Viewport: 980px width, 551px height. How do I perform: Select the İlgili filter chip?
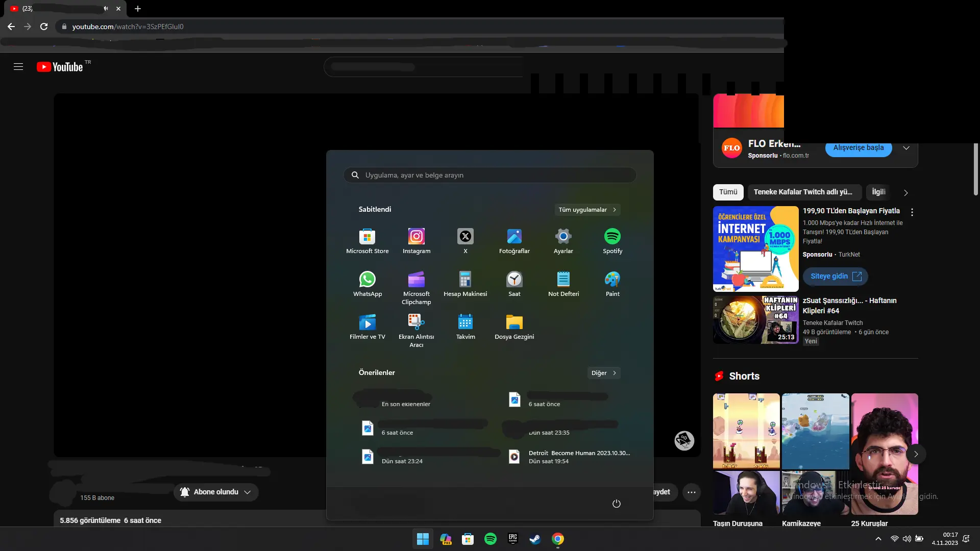point(878,192)
